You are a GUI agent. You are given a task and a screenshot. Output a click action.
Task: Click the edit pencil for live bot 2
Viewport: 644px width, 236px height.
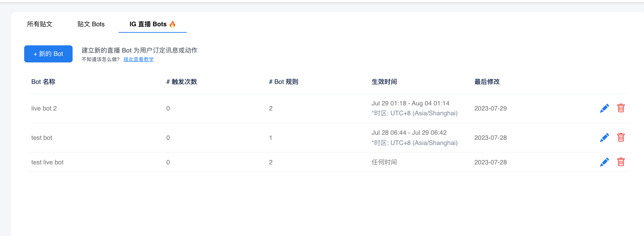pos(604,108)
